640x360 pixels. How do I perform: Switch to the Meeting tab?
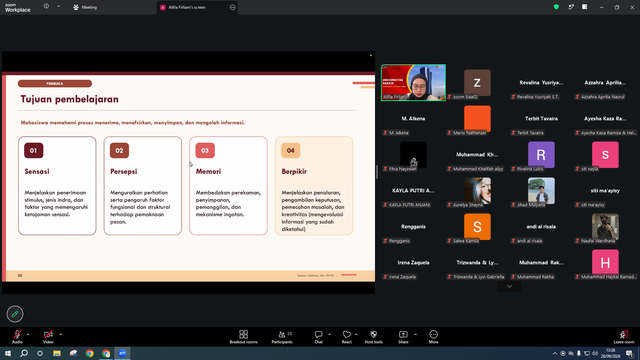point(85,7)
